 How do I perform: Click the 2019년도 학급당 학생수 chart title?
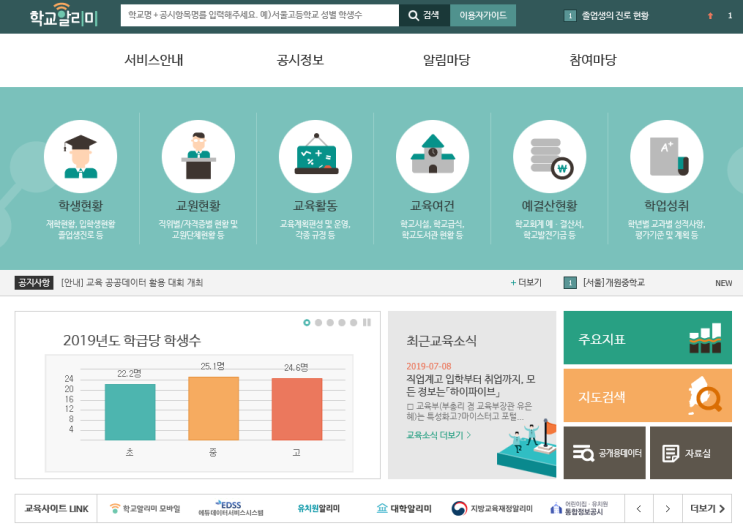132,340
